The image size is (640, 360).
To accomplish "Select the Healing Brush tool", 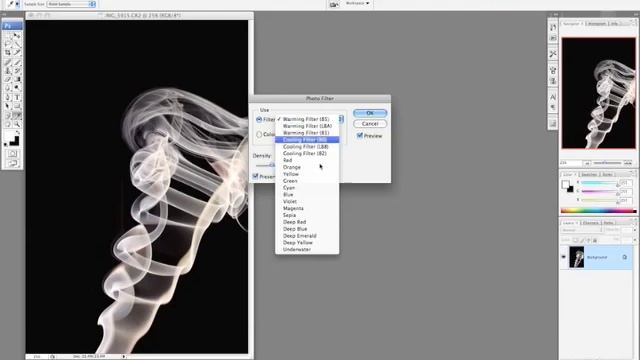I will point(8,62).
